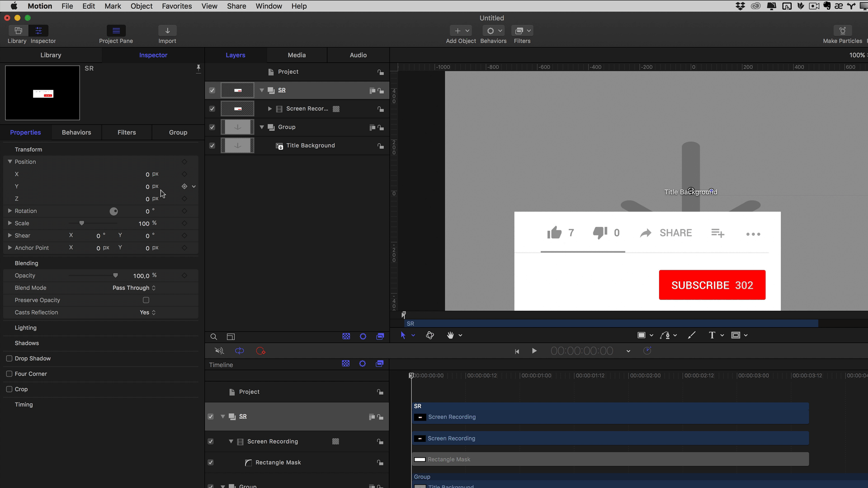Go to start of project
This screenshot has height=488, width=868.
517,352
